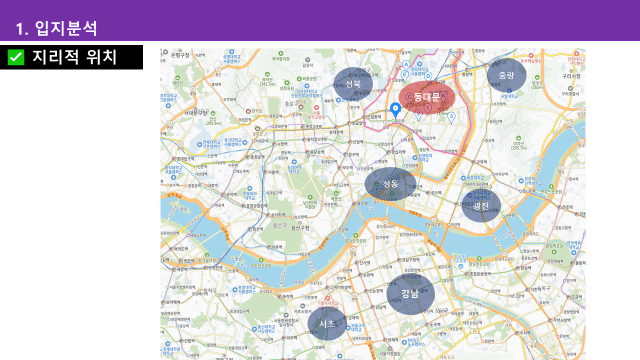Click the small blue marker labeled 3 on map
Viewport: 640px width, 360px height.
coord(451,117)
